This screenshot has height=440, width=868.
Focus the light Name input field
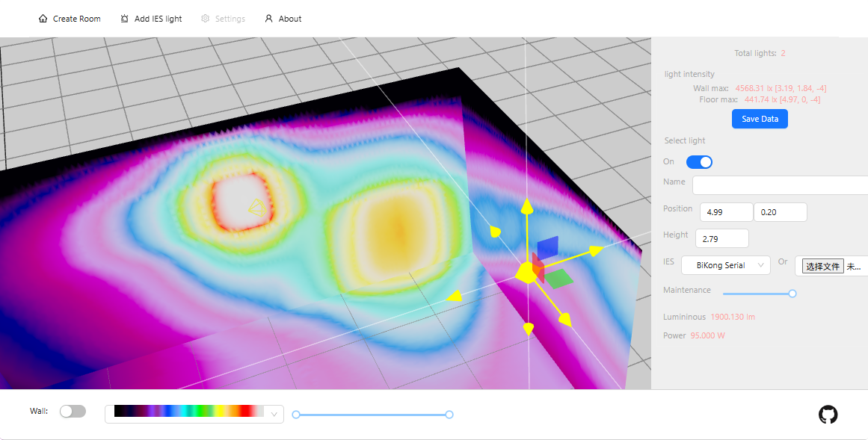point(780,185)
